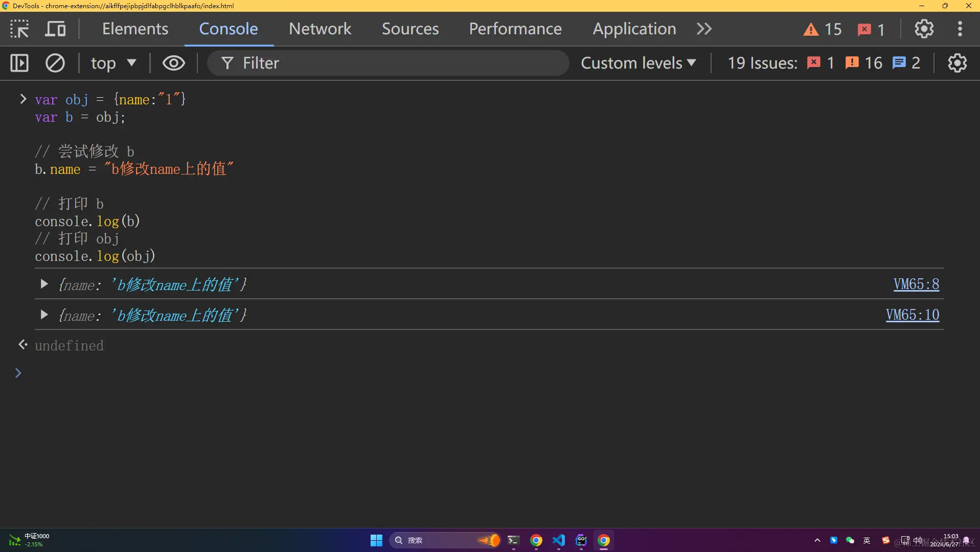Open the Custom levels dropdown
980x552 pixels.
(638, 63)
